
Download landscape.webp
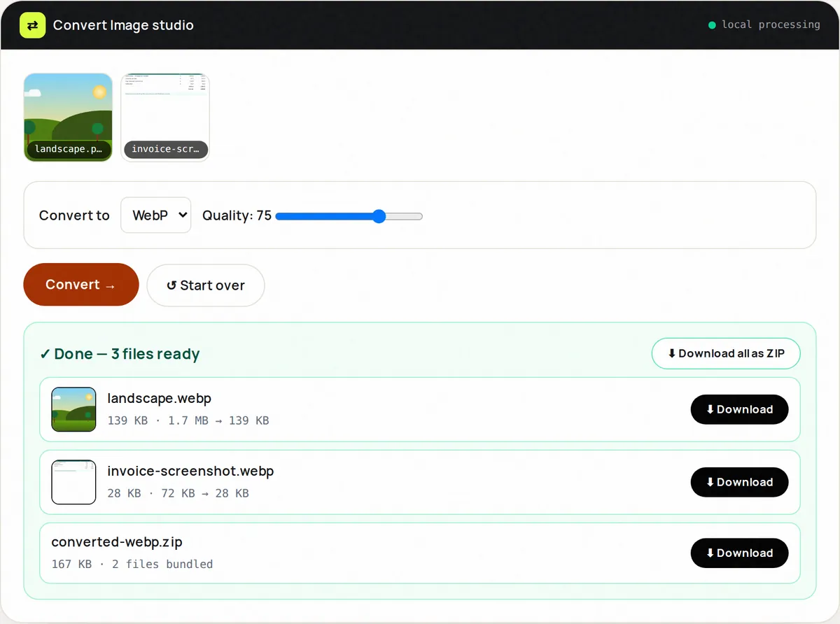coord(739,409)
